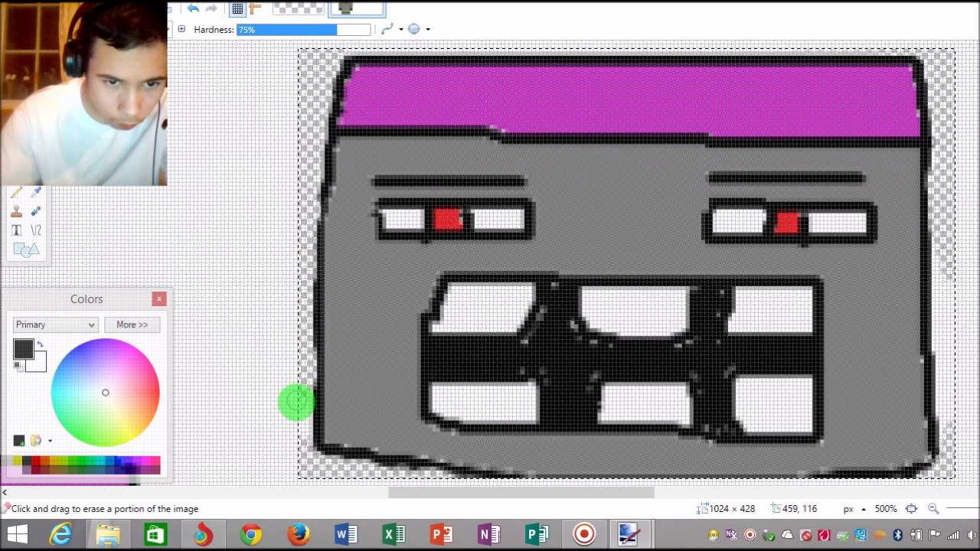The width and height of the screenshot is (980, 551).
Task: Select the secondary white color swatch
Action: (38, 363)
